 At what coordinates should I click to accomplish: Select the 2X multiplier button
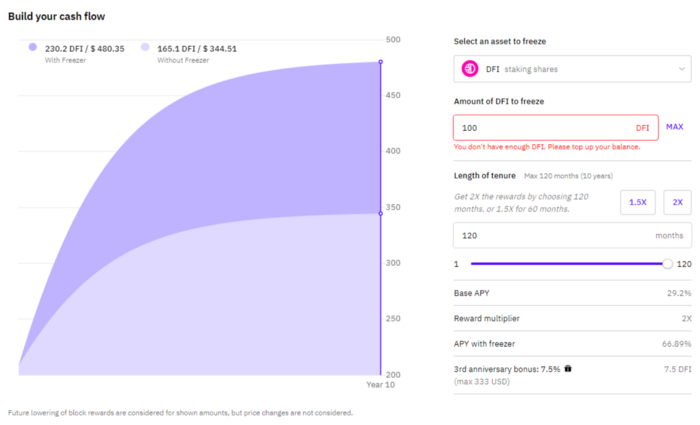[x=677, y=202]
